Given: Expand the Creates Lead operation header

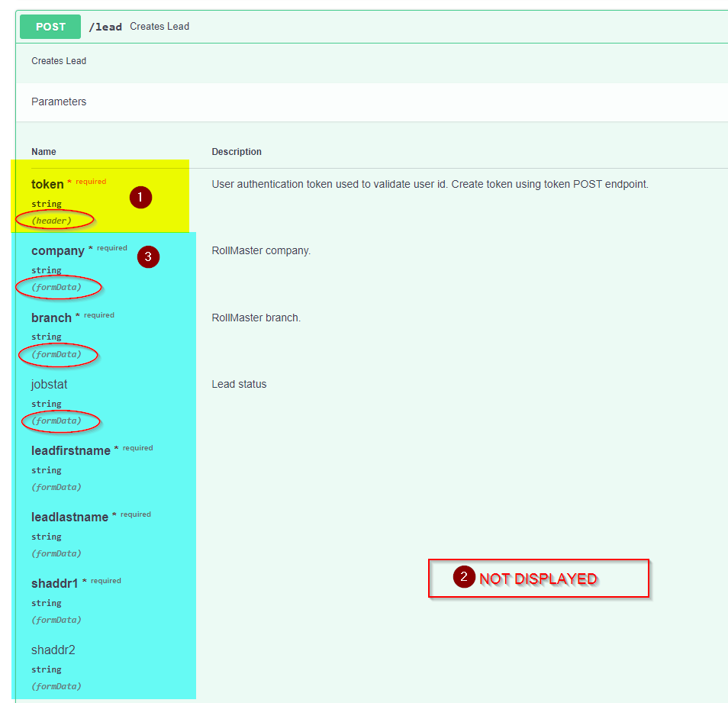Looking at the screenshot, I should [x=59, y=60].
